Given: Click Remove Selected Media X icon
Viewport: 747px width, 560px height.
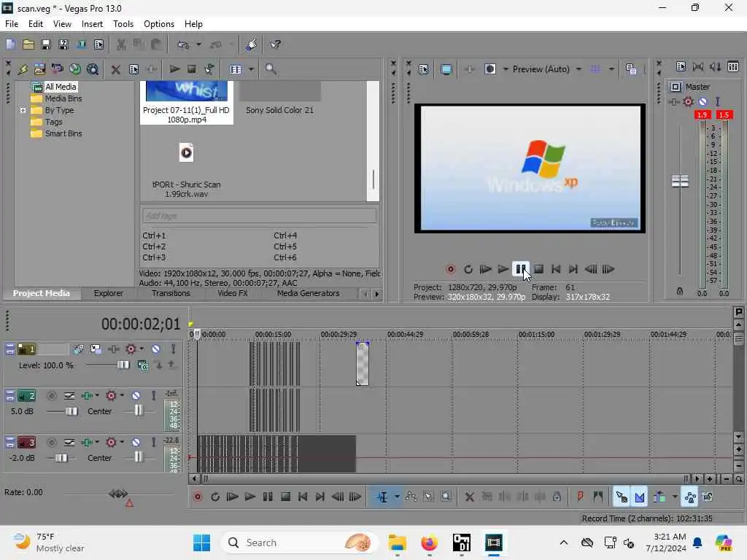Looking at the screenshot, I should 115,69.
